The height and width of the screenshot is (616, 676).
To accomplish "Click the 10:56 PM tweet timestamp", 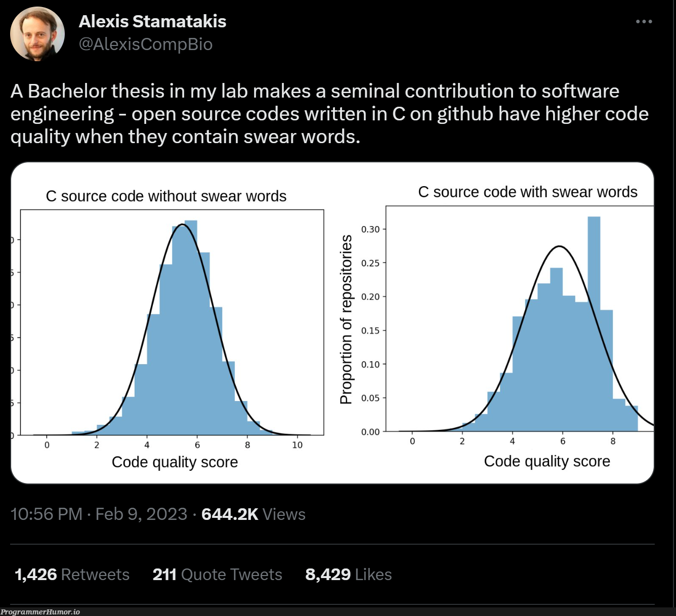I will point(47,514).
